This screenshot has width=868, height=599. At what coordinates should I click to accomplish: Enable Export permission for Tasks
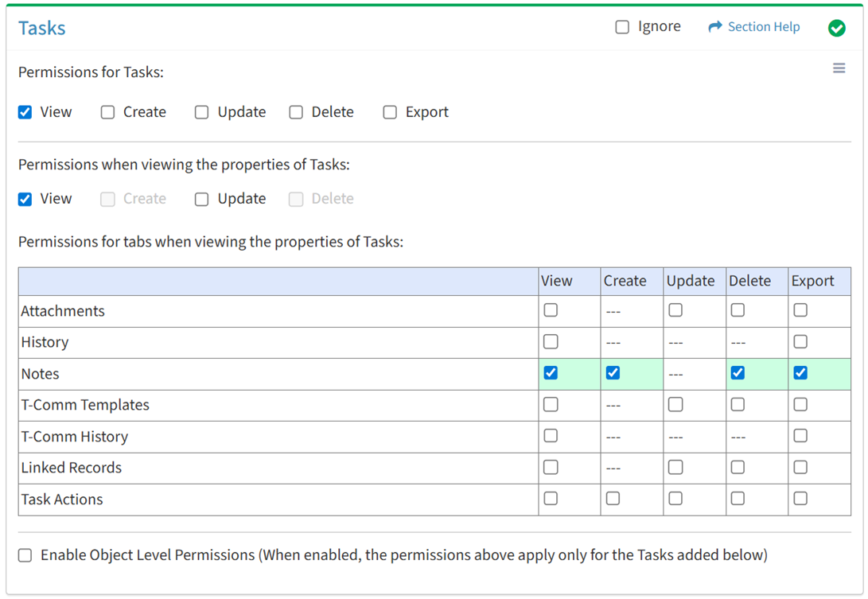pyautogui.click(x=390, y=112)
